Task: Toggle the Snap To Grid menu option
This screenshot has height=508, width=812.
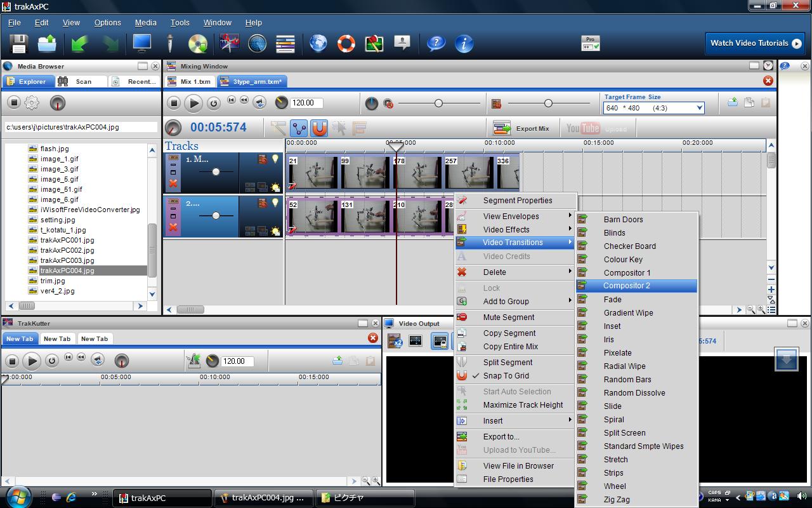Action: (506, 376)
